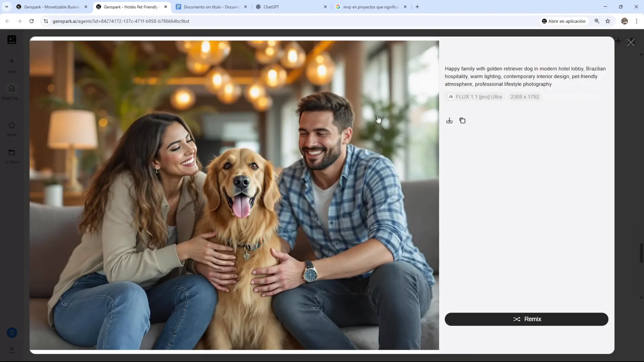
Task: Download the generated image
Action: [x=449, y=121]
